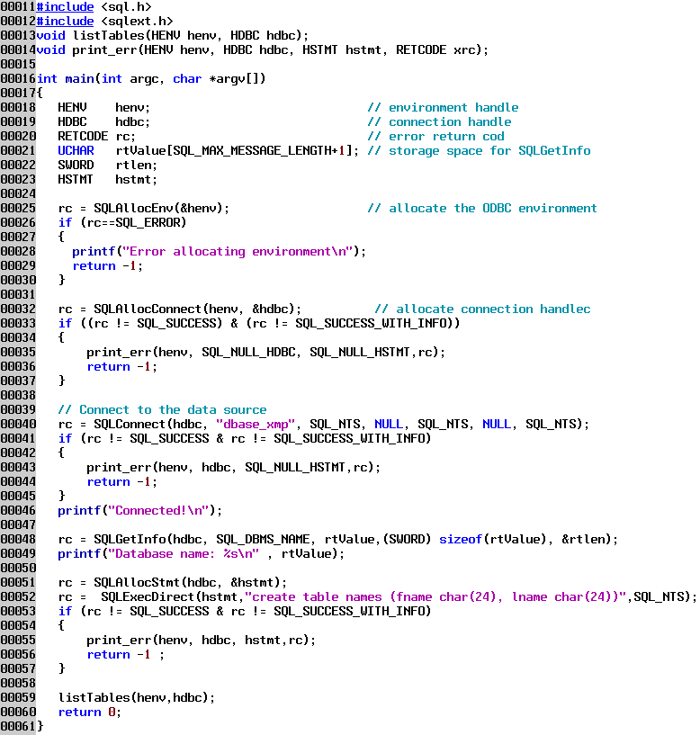This screenshot has width=700, height=735.
Task: Click the 'SQLAllocConnect(henv, &hdbc);' call
Action: pos(198,309)
